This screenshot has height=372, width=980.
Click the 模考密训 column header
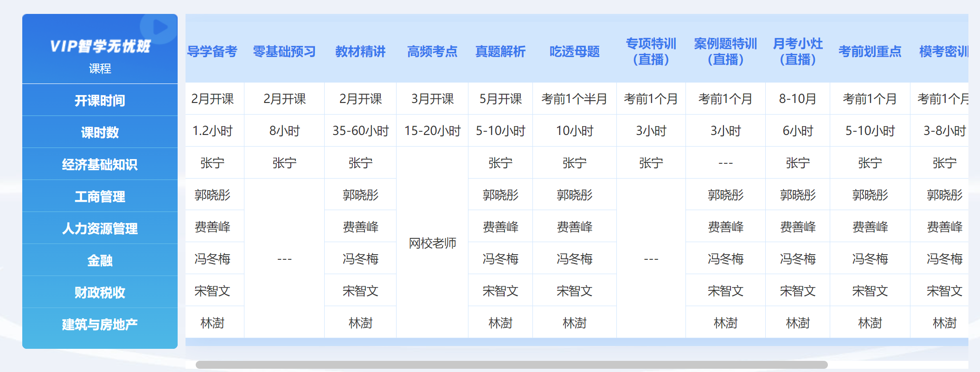pyautogui.click(x=943, y=51)
